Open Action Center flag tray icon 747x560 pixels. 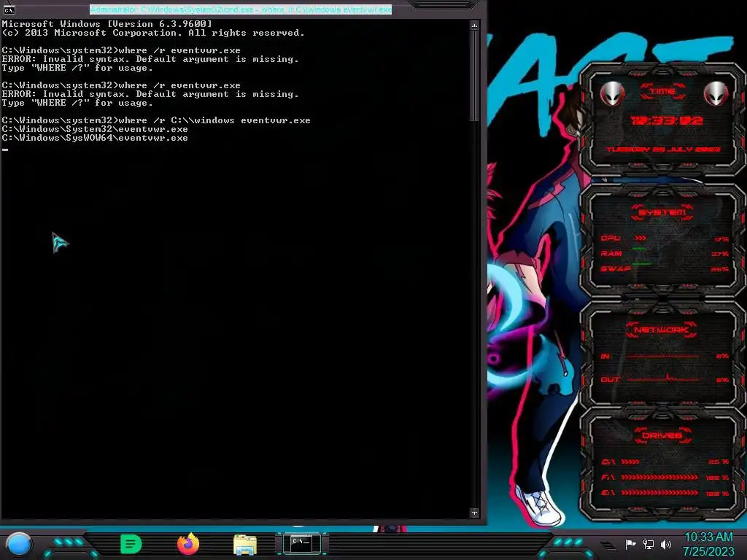pos(630,544)
